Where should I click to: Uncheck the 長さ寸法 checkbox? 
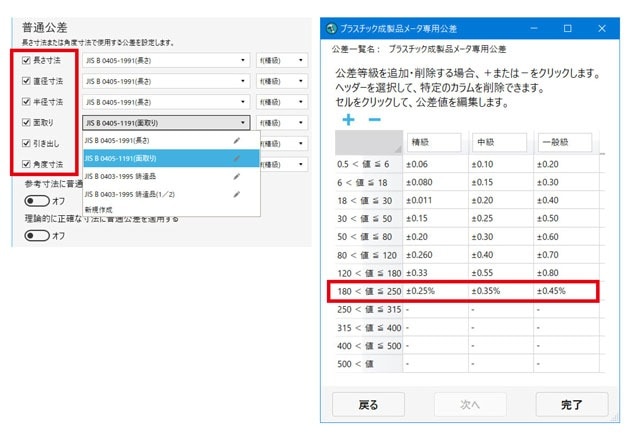[x=26, y=60]
